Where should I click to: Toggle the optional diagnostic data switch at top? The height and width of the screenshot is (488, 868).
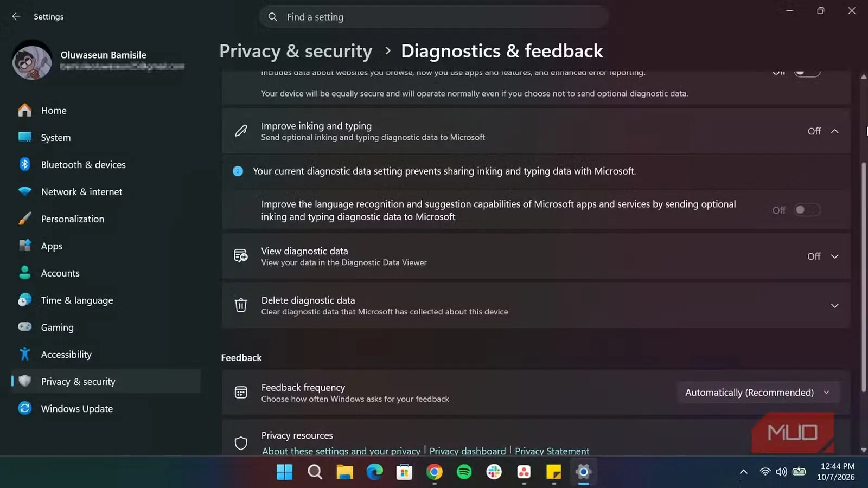[807, 72]
